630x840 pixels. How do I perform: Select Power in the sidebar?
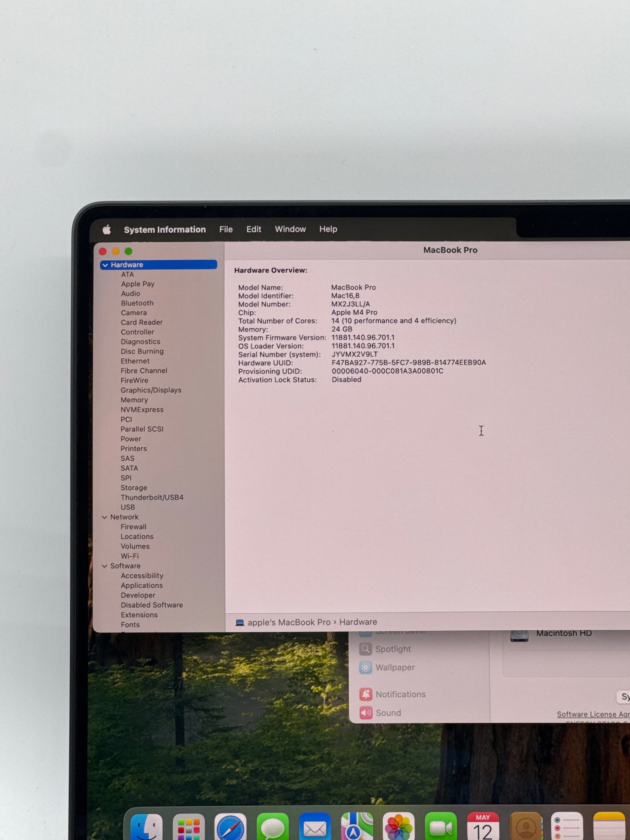pyautogui.click(x=131, y=439)
